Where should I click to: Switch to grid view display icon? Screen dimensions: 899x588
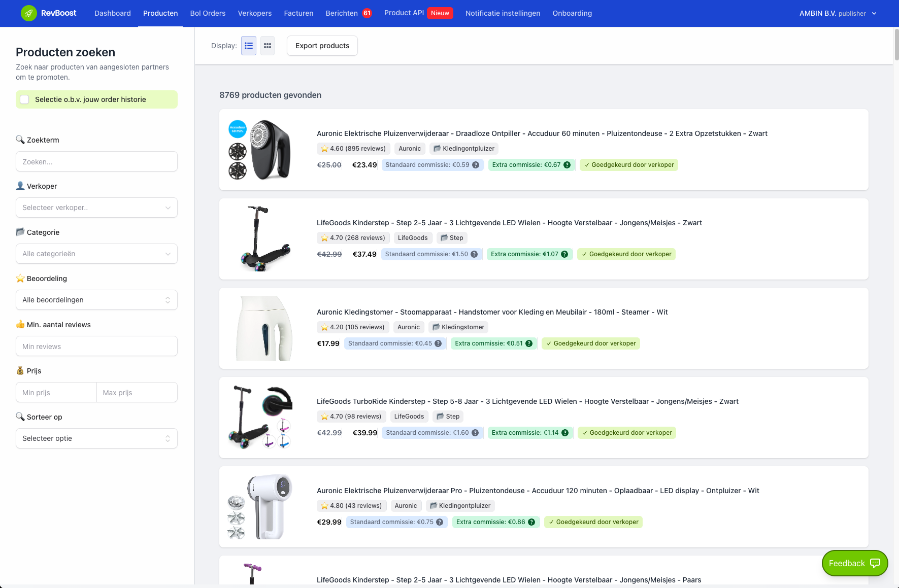pyautogui.click(x=268, y=46)
